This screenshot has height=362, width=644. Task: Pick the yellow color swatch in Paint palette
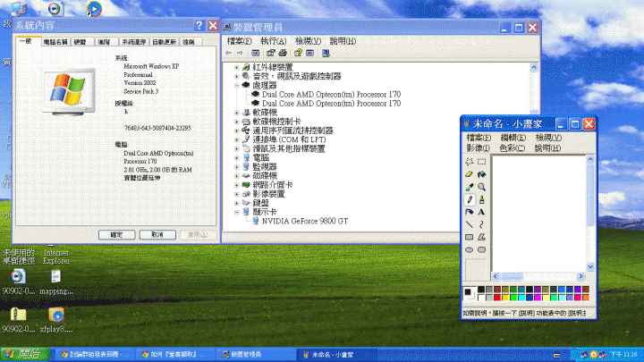coord(505,298)
